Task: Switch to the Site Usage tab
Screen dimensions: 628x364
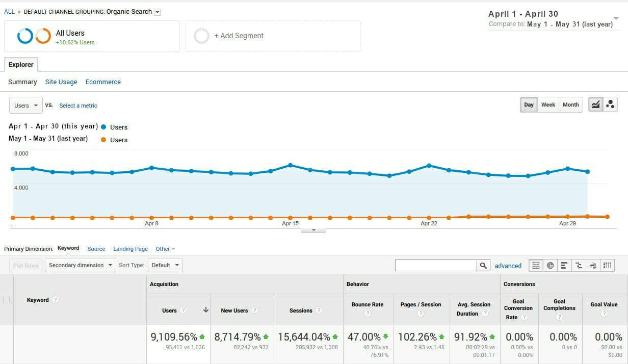Action: pyautogui.click(x=61, y=82)
